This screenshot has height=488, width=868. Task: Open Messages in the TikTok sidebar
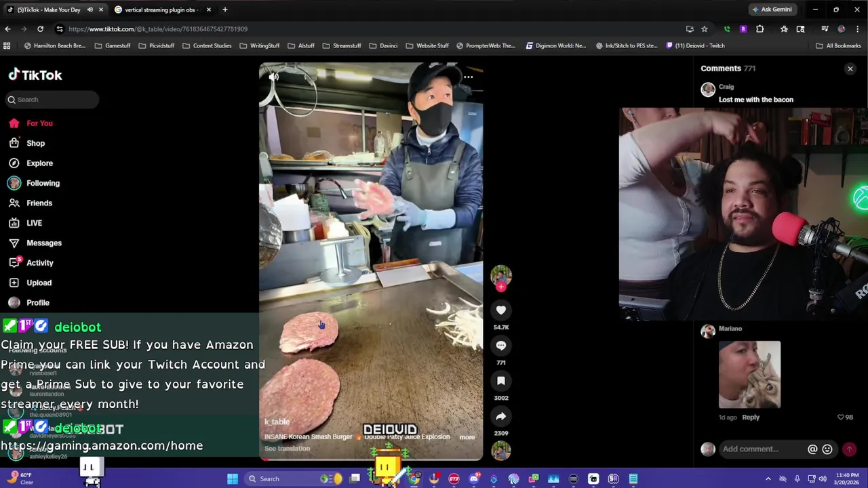pyautogui.click(x=43, y=243)
